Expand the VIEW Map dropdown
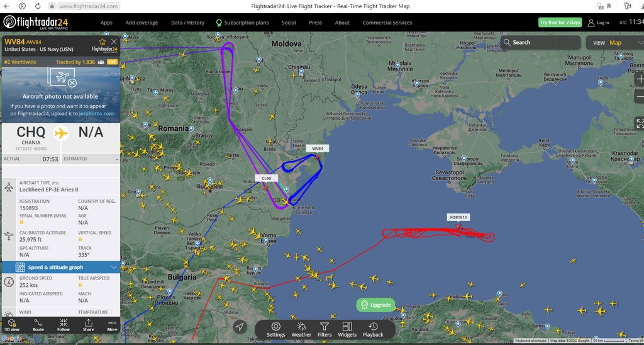The image size is (644, 345). tap(615, 43)
